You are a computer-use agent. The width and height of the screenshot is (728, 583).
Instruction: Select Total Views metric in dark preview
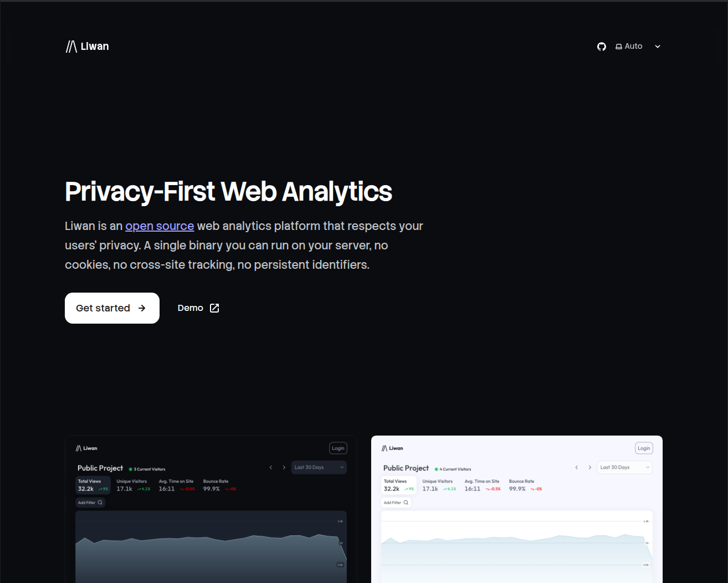point(93,485)
